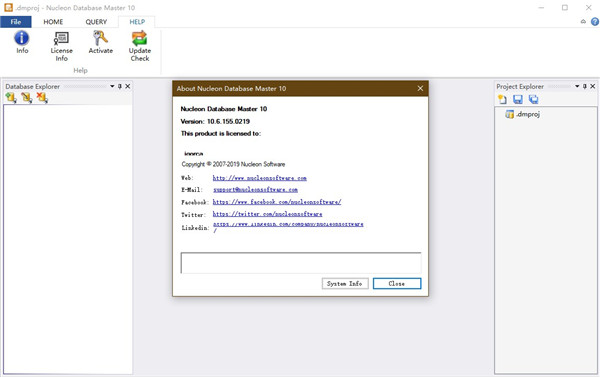Click the Activate keys icon
The width and height of the screenshot is (600, 377).
tap(101, 42)
